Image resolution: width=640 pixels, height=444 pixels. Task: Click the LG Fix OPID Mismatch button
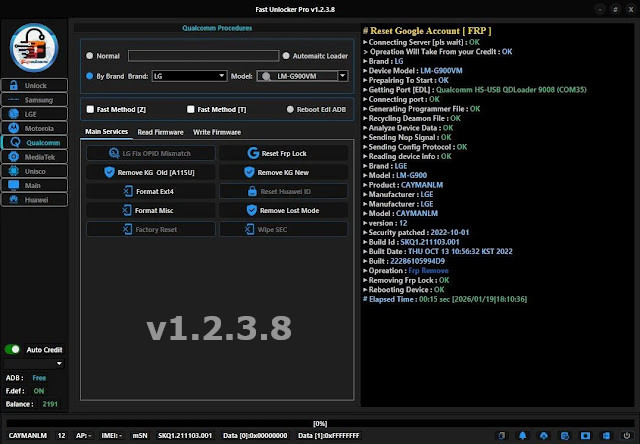pyautogui.click(x=151, y=153)
